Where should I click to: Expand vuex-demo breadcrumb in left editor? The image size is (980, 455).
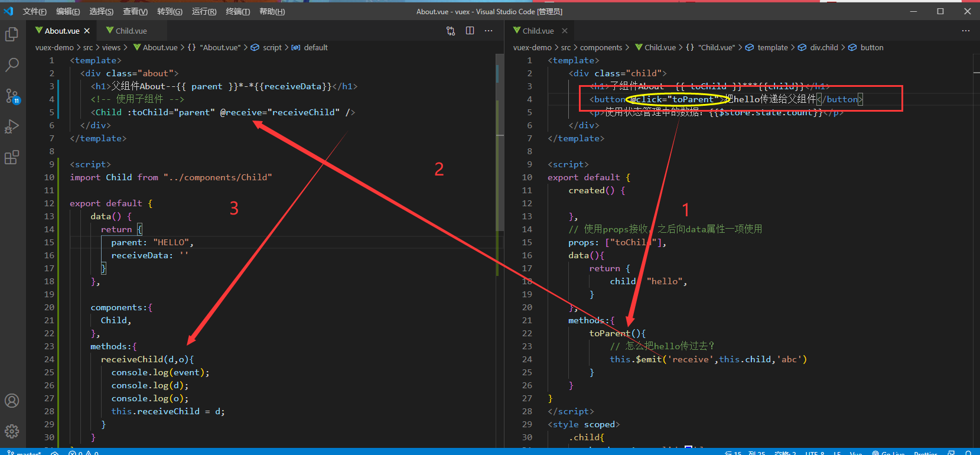[x=54, y=47]
